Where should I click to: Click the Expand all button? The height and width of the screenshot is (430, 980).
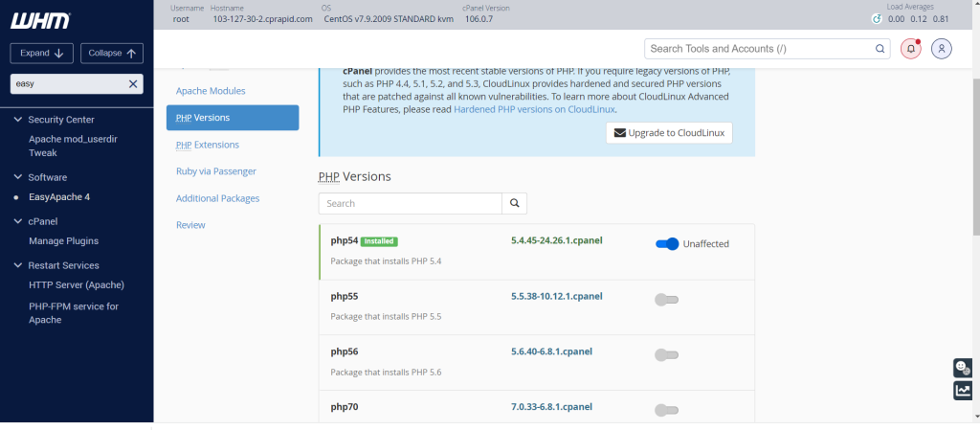pos(42,53)
